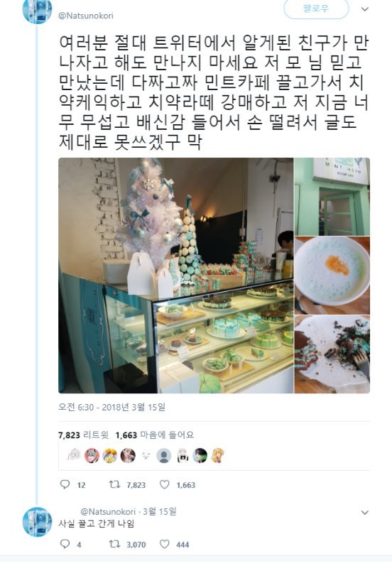Expand the chevron menu beside the follow button
Image resolution: width=392 pixels, height=568 pixels.
click(x=365, y=9)
